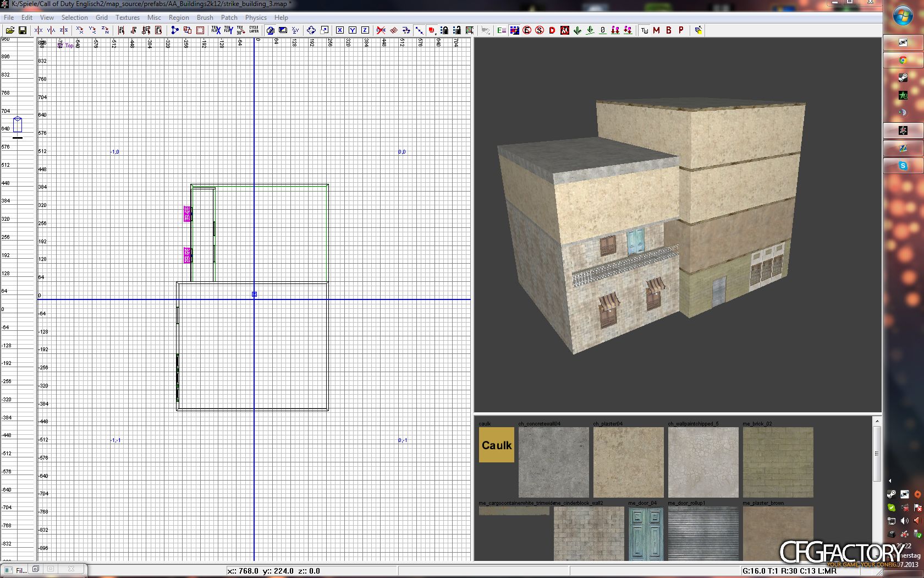The width and height of the screenshot is (924, 578).
Task: Flip selection along the X axis
Action: tap(38, 30)
